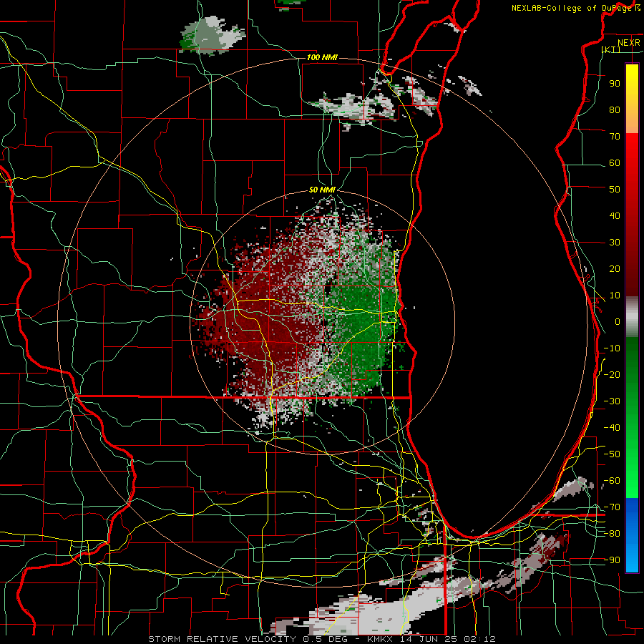
Task: Click the NEXR label above the color scale
Action: pos(628,43)
